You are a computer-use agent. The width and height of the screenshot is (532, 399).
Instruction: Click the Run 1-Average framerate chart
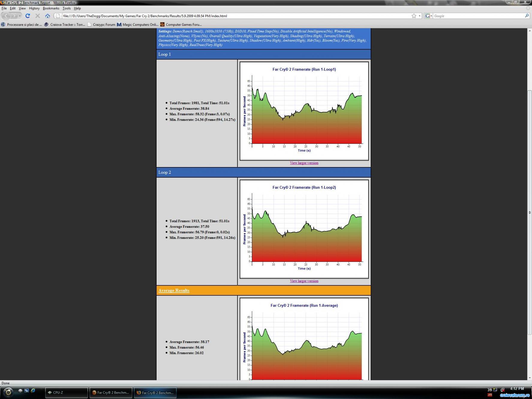304,339
